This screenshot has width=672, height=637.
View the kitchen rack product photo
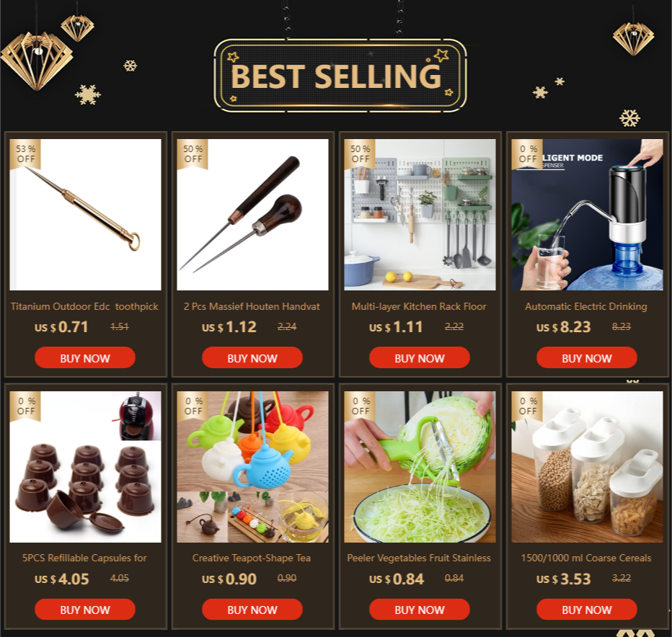point(420,215)
